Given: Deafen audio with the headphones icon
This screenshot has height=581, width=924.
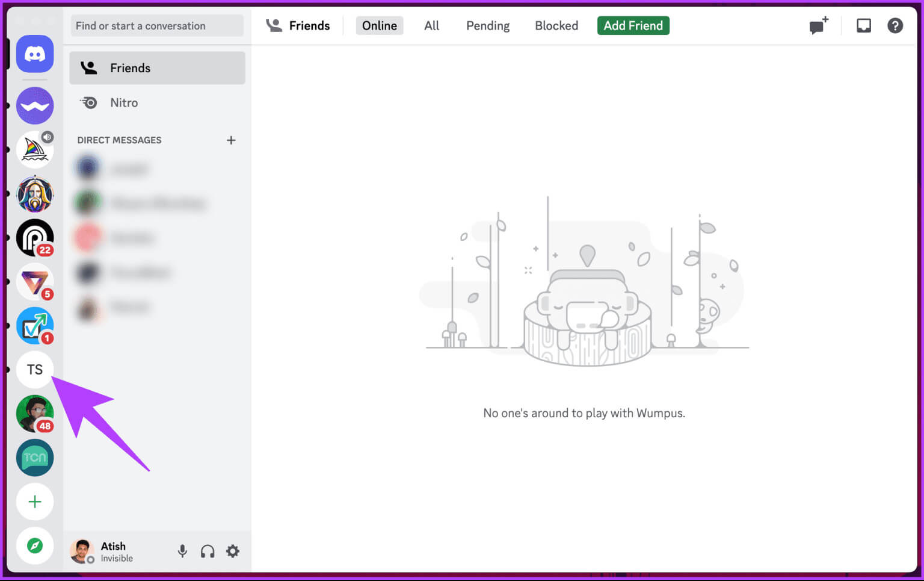Looking at the screenshot, I should click(208, 551).
